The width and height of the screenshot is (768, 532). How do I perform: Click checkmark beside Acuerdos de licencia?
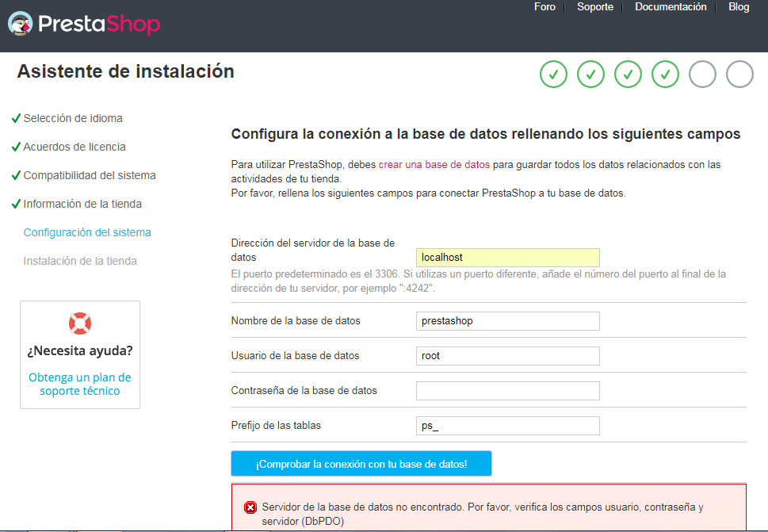point(16,147)
